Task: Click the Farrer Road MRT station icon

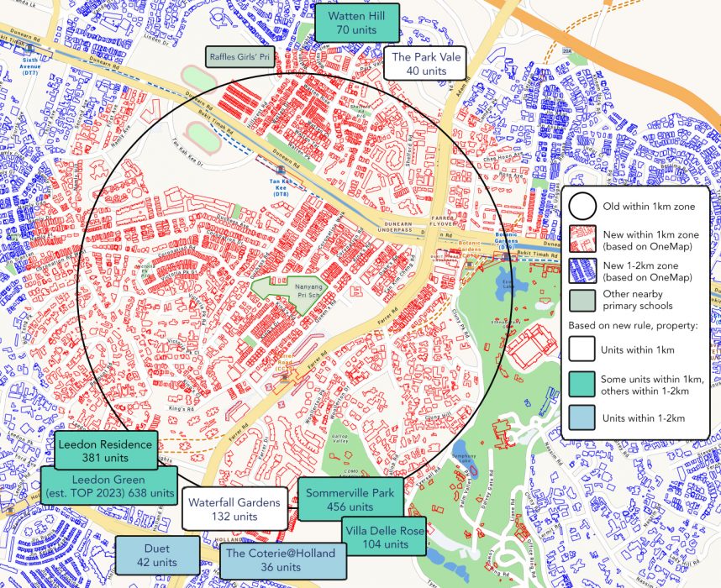Action: (285, 378)
